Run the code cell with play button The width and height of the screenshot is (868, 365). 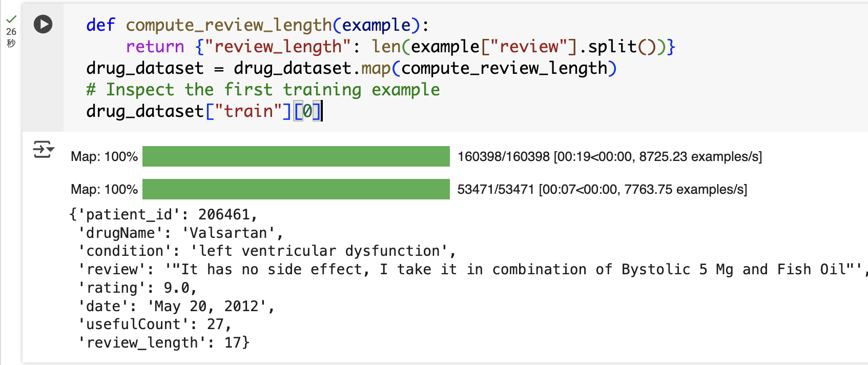coord(43,24)
